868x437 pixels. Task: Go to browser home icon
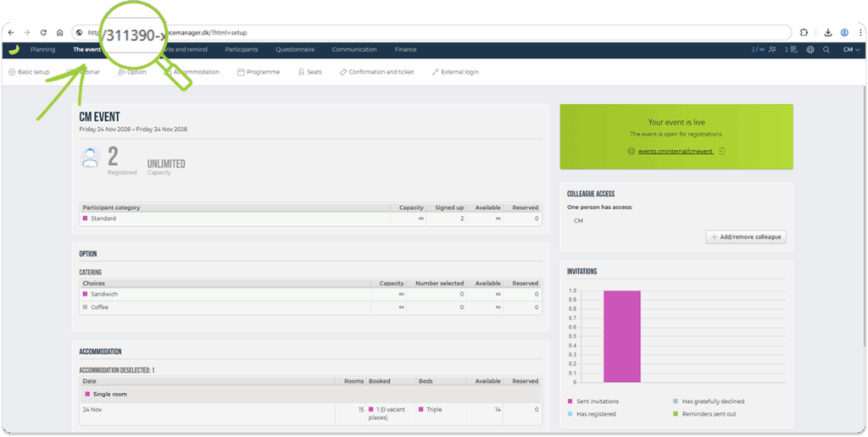pos(59,32)
